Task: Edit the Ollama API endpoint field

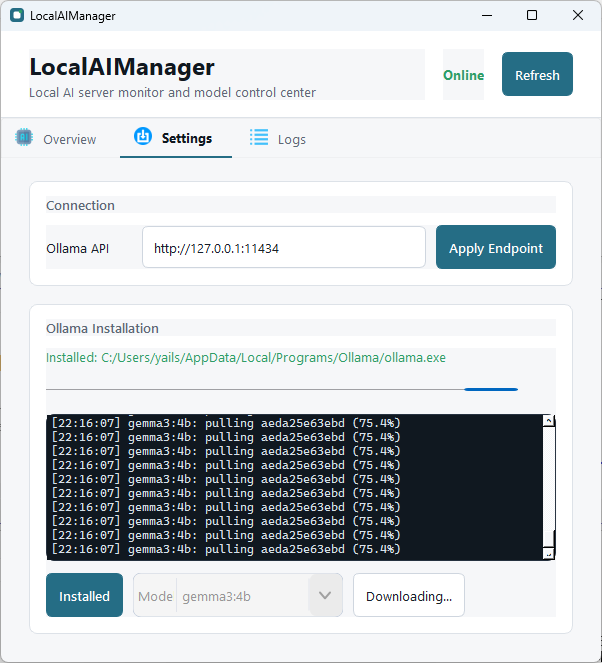Action: (x=284, y=247)
